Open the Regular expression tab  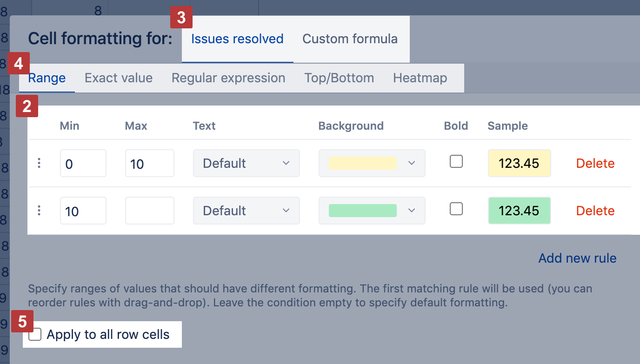228,78
